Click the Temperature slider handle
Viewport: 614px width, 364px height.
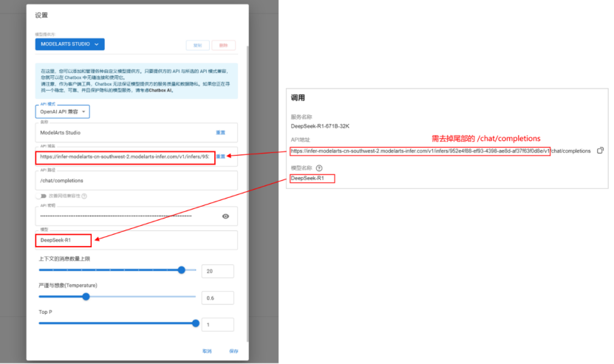[86, 297]
